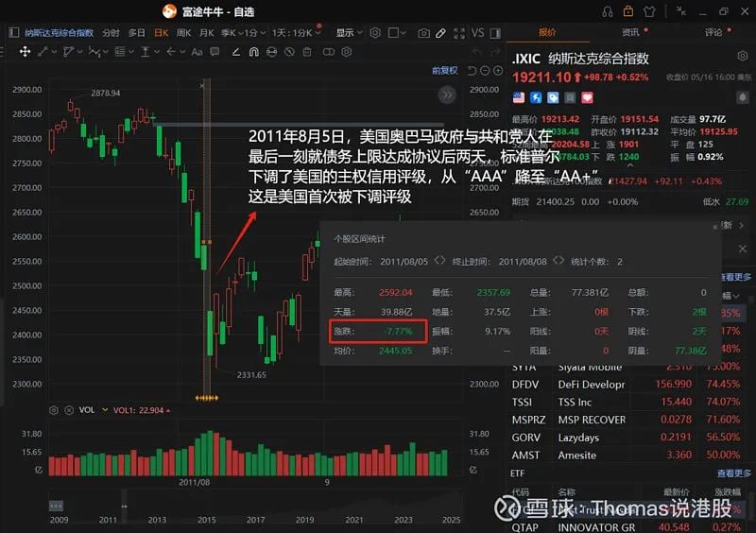Click the timeline range slider handle near 2011
The image size is (756, 533).
point(125,506)
